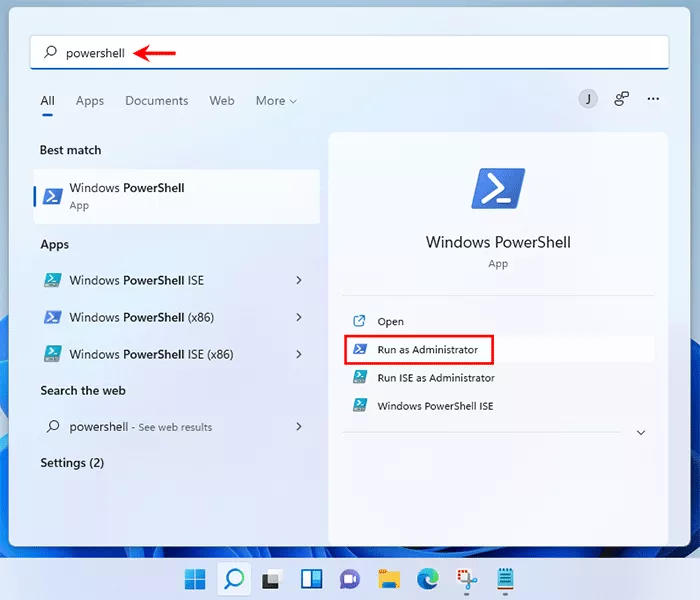Viewport: 700px width, 600px height.
Task: Launch Microsoft Edge from the taskbar
Action: pyautogui.click(x=428, y=579)
